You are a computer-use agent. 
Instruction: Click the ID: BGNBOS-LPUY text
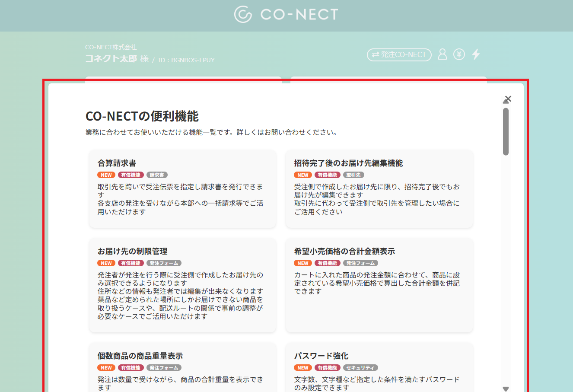186,60
